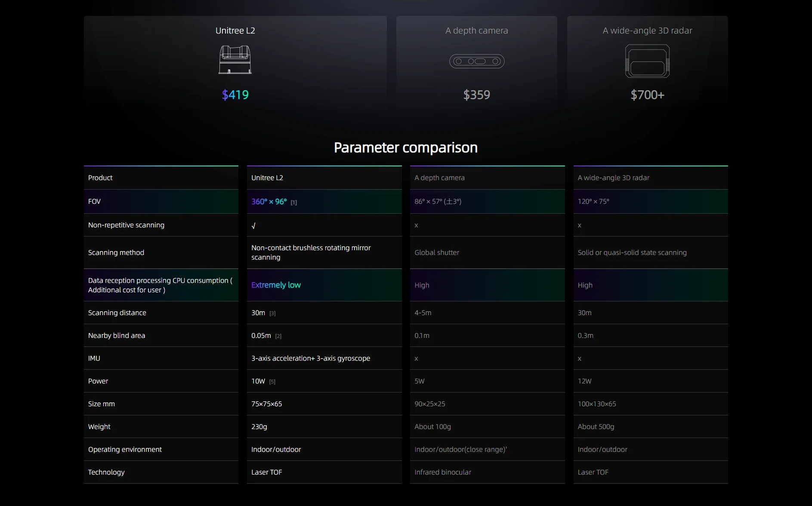812x506 pixels.
Task: Select the Unitree L2 title in the price card
Action: [235, 31]
